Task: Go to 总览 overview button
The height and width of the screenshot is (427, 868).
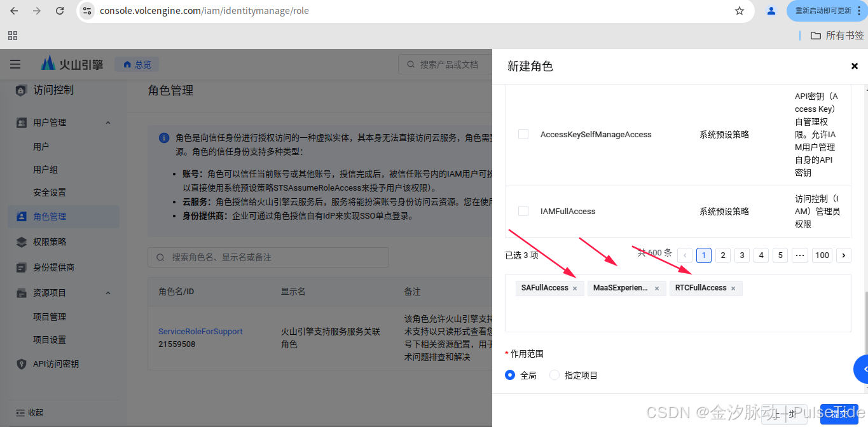Action: tap(137, 64)
